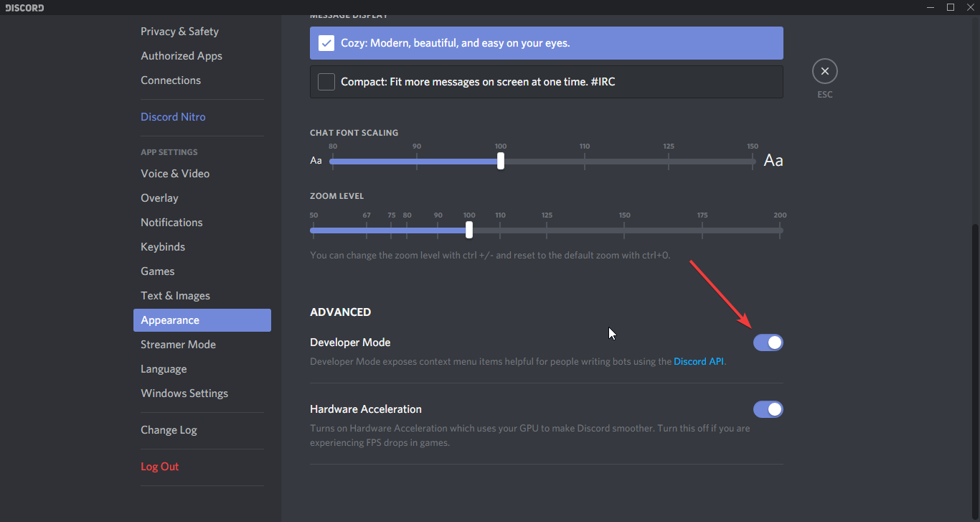Image resolution: width=980 pixels, height=522 pixels.
Task: Select Notifications in the sidebar
Action: pyautogui.click(x=171, y=222)
